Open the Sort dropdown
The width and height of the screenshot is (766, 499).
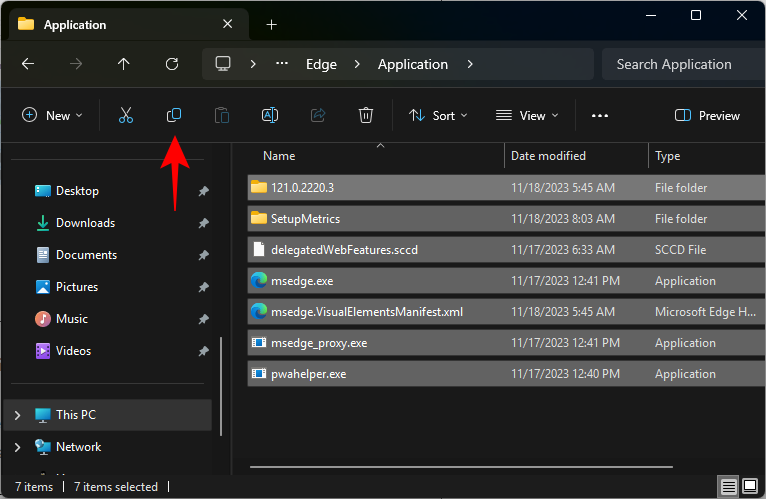coord(438,116)
